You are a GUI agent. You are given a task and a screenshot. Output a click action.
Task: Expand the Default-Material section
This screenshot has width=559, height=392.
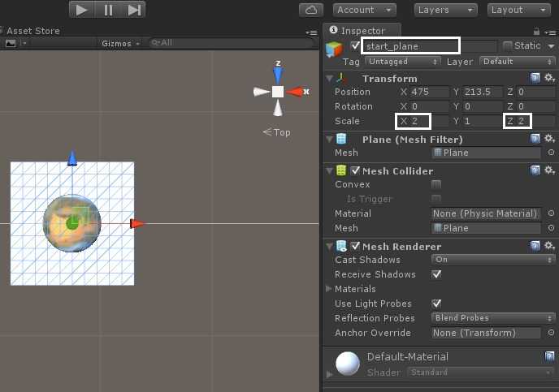[x=329, y=374]
